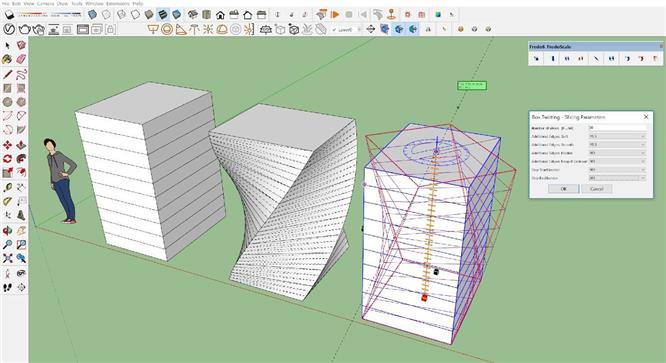Viewport: 666px width, 363px height.
Task: Toggle Back Edges style
Action: point(106,15)
